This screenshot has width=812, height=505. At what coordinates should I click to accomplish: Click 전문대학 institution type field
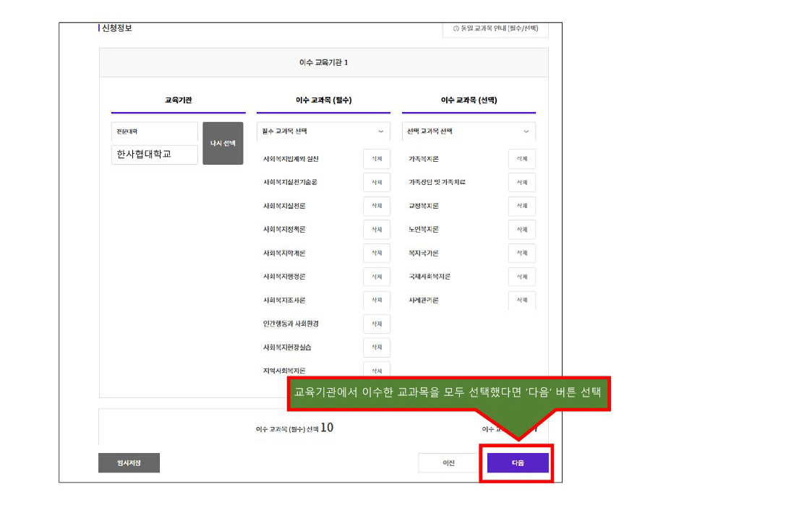pos(154,131)
